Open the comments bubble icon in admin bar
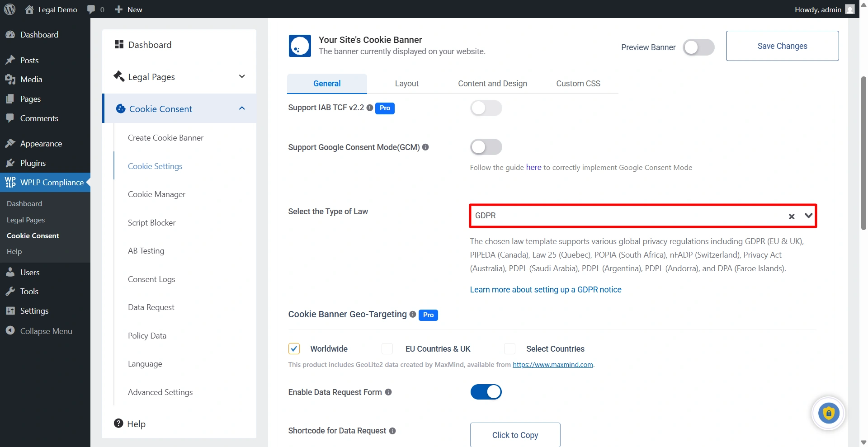868x447 pixels. 91,9
